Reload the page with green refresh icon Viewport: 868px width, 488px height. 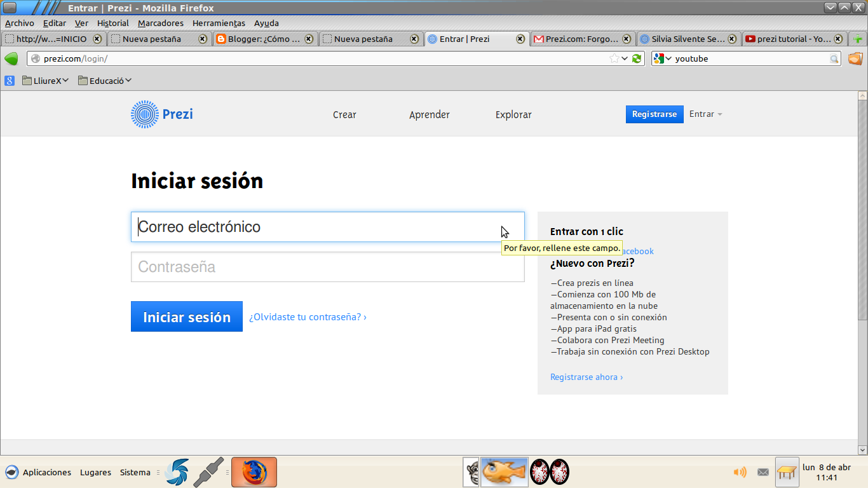point(637,58)
